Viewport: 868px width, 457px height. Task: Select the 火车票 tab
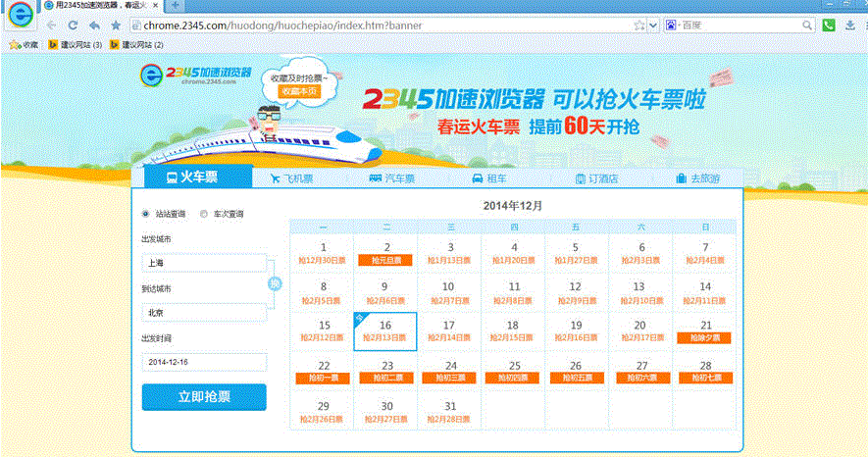[x=198, y=178]
